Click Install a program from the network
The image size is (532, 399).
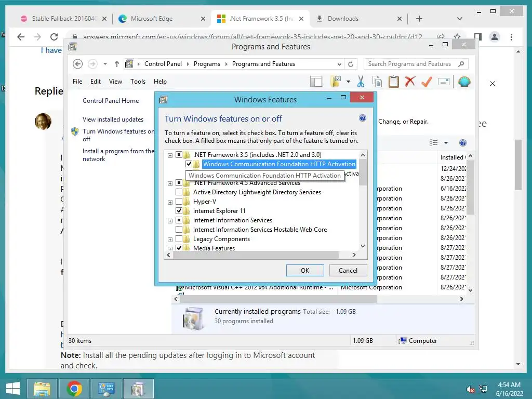118,155
